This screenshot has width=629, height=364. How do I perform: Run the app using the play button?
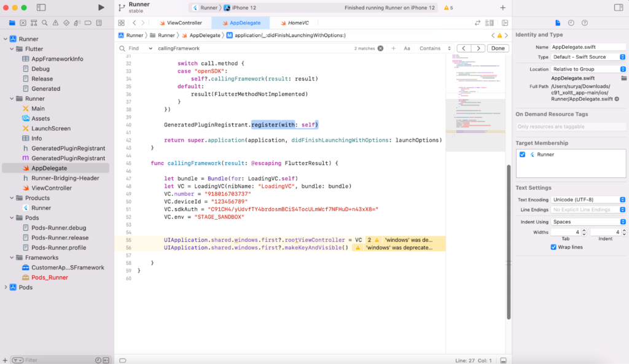point(101,7)
